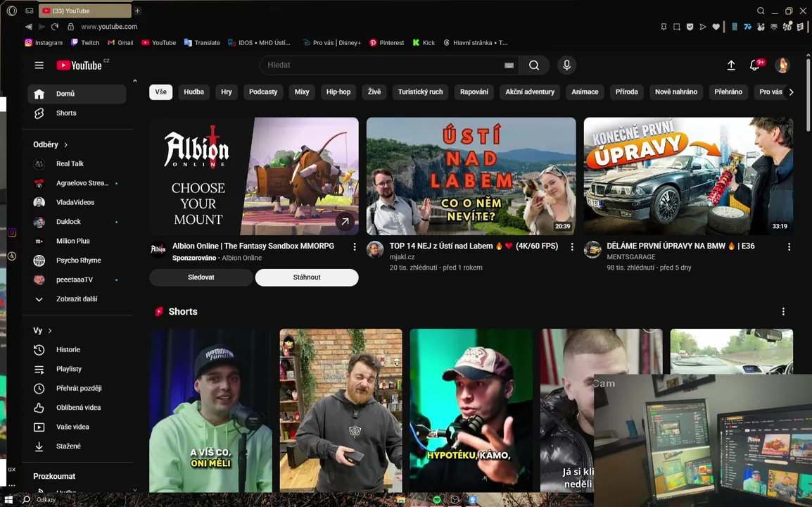Screen dimensions: 812x507
Task: Expand the Vy section chevron
Action: coord(50,331)
